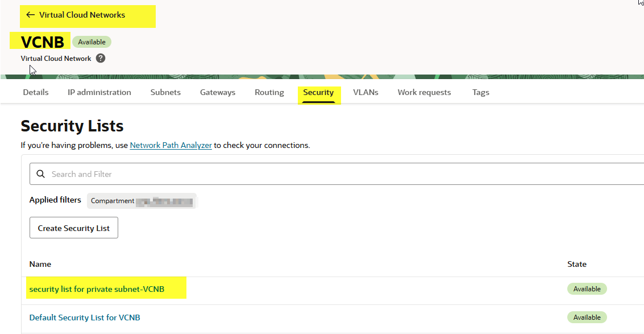The image size is (644, 334).
Task: Click the back arrow to Virtual Cloud Networks
Action: point(31,15)
